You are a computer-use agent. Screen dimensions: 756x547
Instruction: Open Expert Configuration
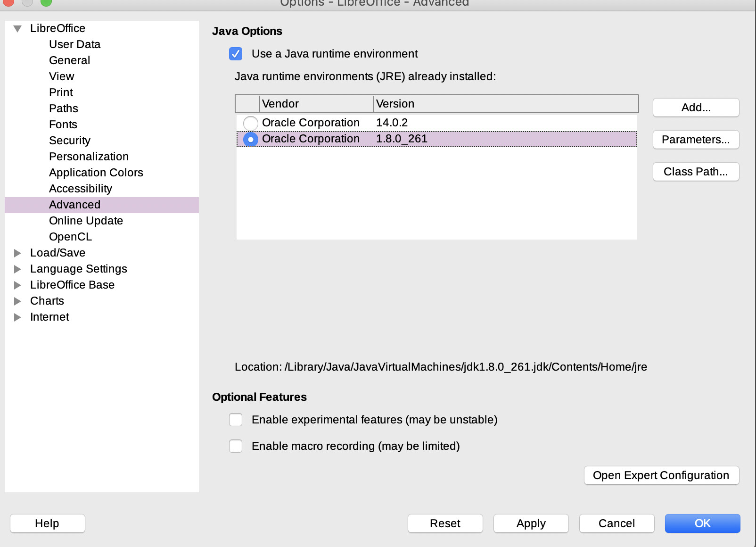pyautogui.click(x=661, y=475)
